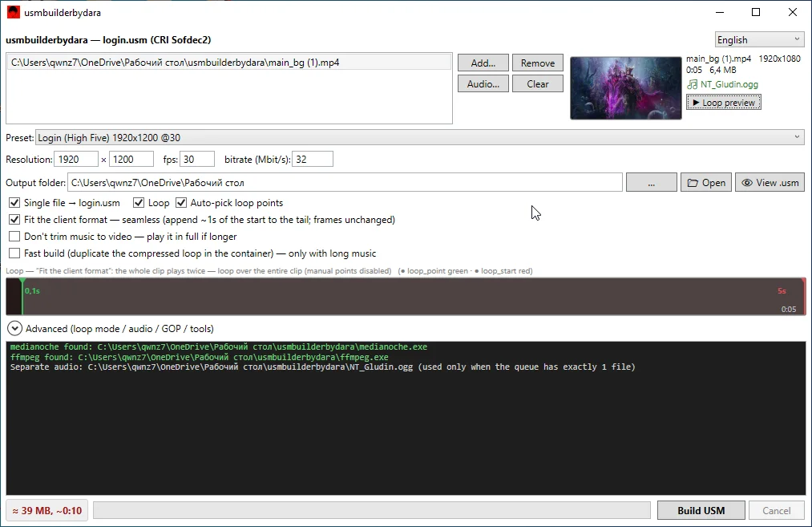Minimize the usmbuilderbydara window
812x527 pixels.
click(719, 13)
